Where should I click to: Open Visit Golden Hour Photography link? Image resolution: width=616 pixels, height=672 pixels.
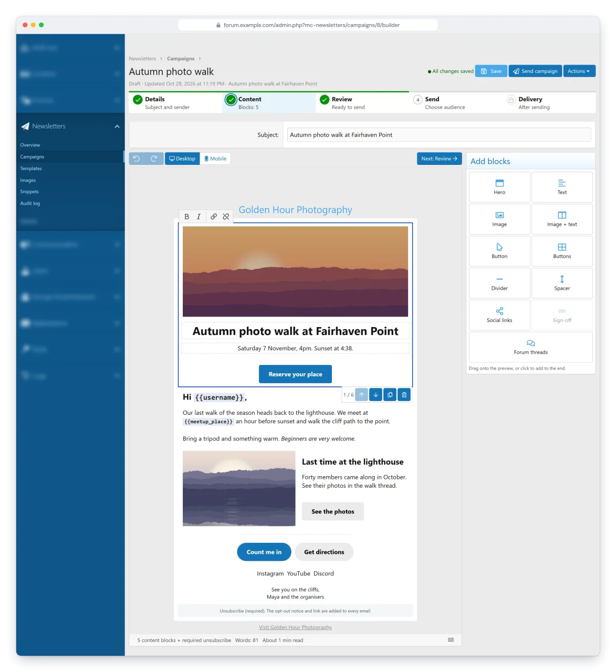pyautogui.click(x=295, y=627)
